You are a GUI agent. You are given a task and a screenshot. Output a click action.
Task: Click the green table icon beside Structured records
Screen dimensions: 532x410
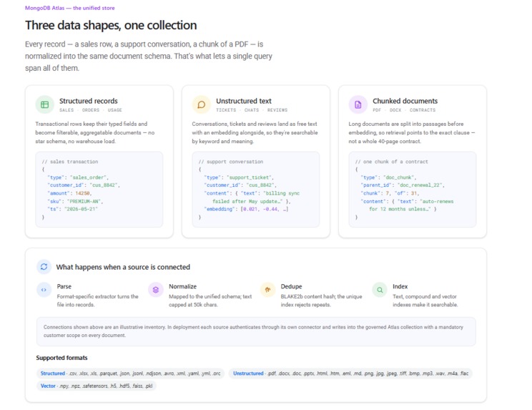pyautogui.click(x=45, y=104)
